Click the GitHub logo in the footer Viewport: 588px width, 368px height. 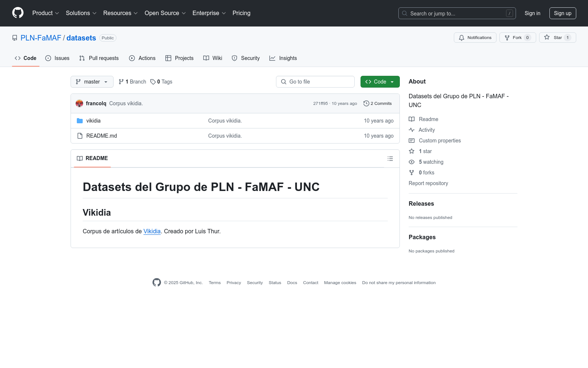[157, 282]
